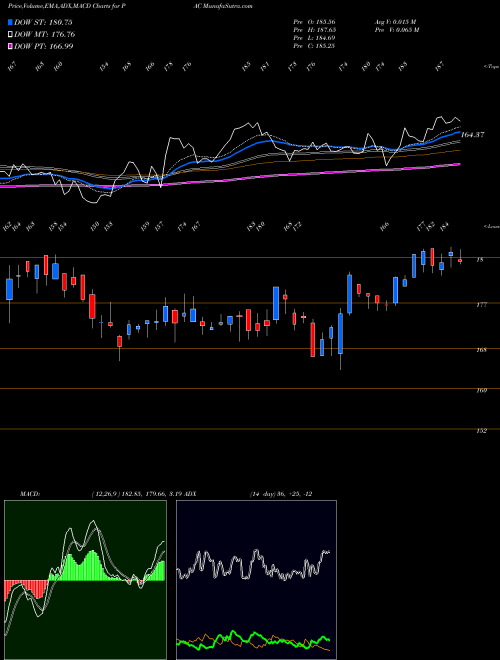This screenshot has height=660, width=500.
Task: Click the MACD: indicator heading
Action: point(29,494)
